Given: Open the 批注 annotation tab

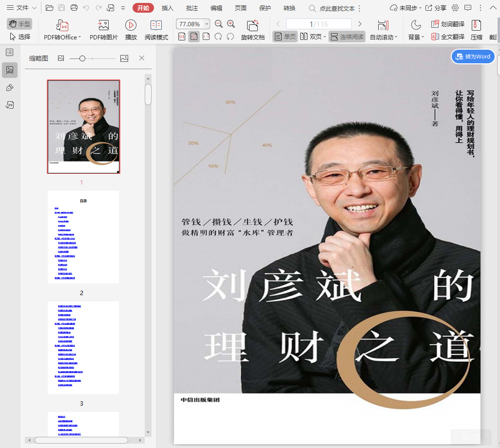Looking at the screenshot, I should (192, 8).
